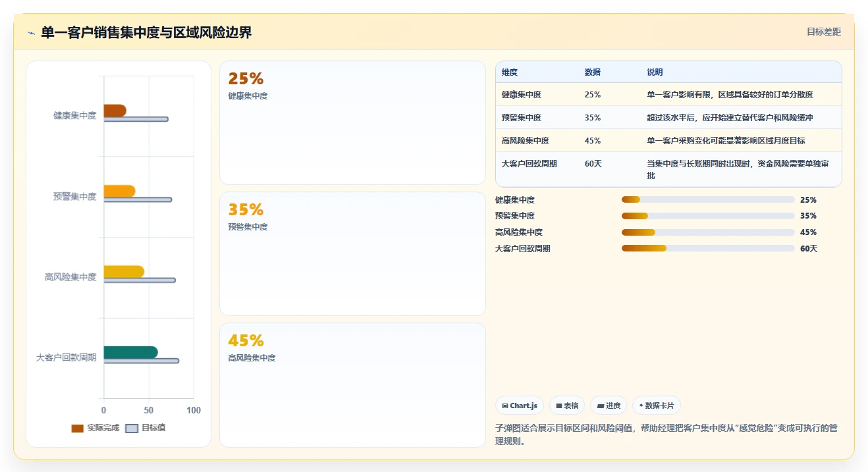The width and height of the screenshot is (868, 472).
Task: Click the 25% value beside the 健康集中度 progress bar
Action: point(808,200)
